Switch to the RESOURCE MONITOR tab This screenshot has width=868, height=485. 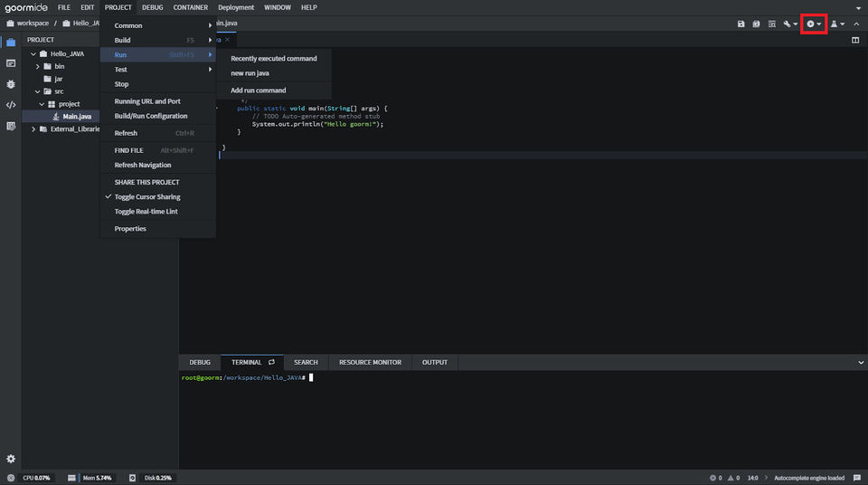click(x=370, y=362)
